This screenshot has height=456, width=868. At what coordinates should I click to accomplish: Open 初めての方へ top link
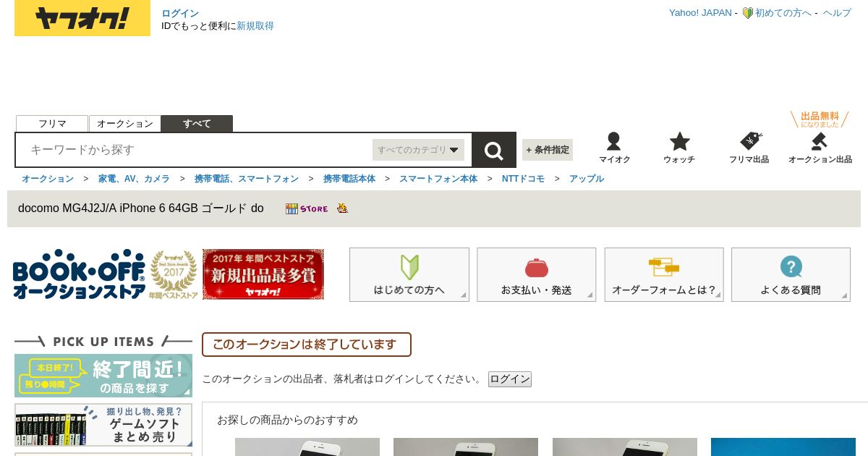click(x=783, y=13)
